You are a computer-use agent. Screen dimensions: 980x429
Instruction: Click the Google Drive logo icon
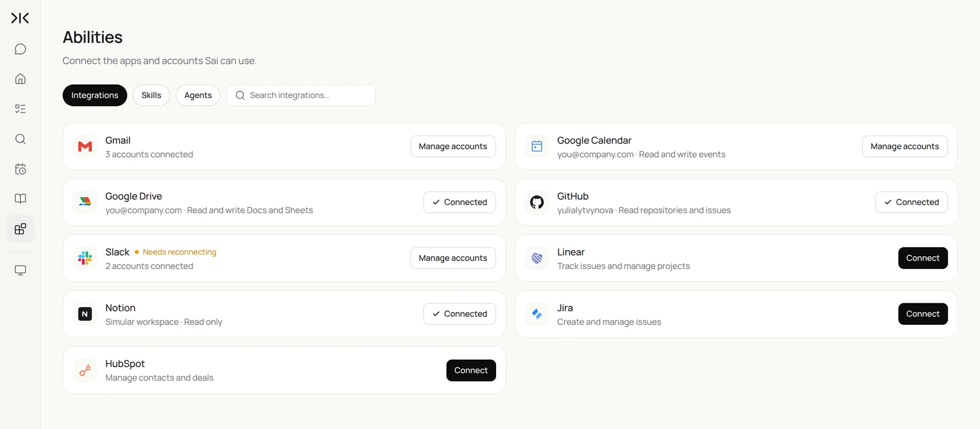tap(85, 202)
